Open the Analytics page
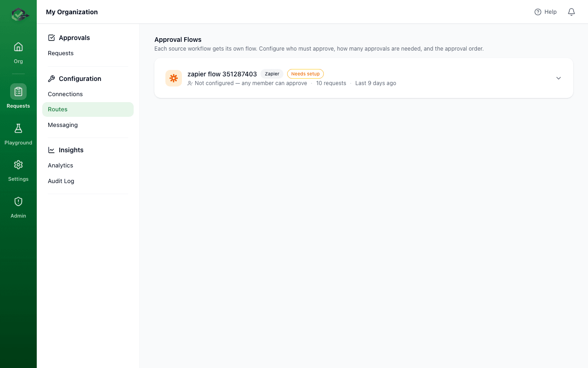 click(60, 165)
